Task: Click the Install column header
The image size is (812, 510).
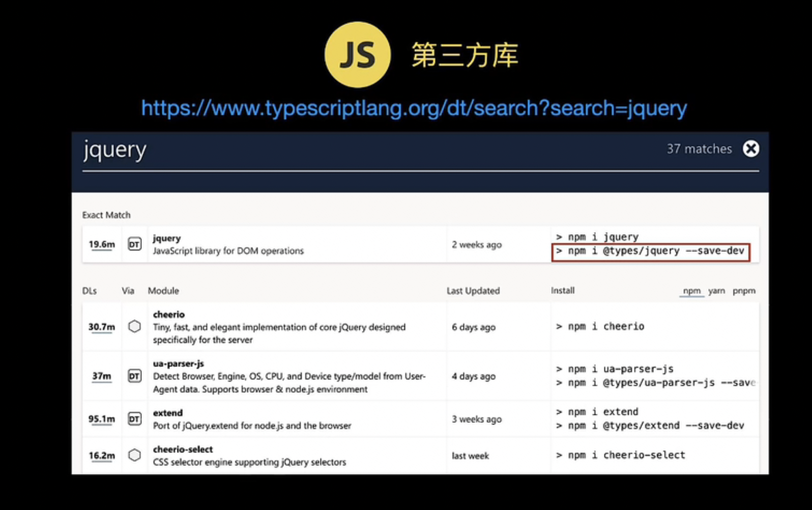Action: click(563, 290)
